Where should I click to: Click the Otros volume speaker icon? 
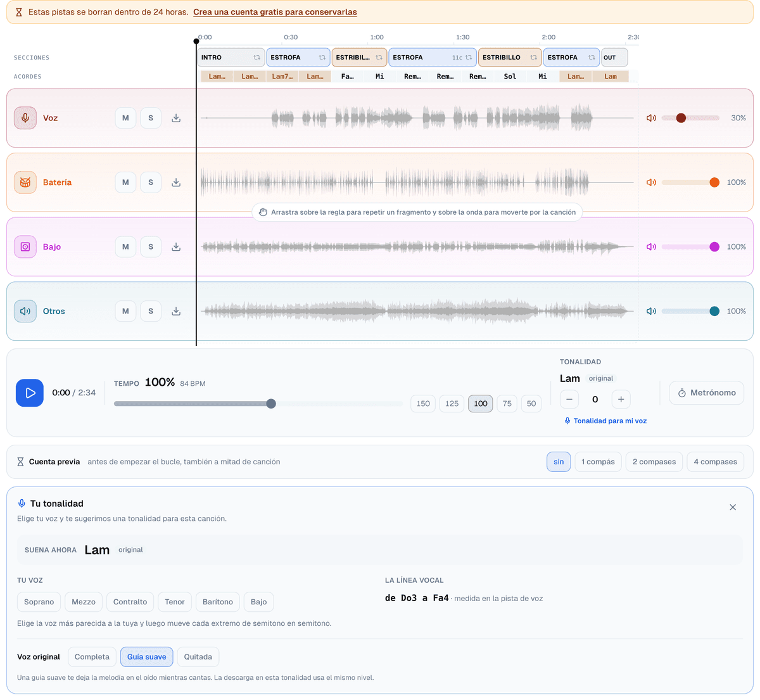tap(651, 311)
